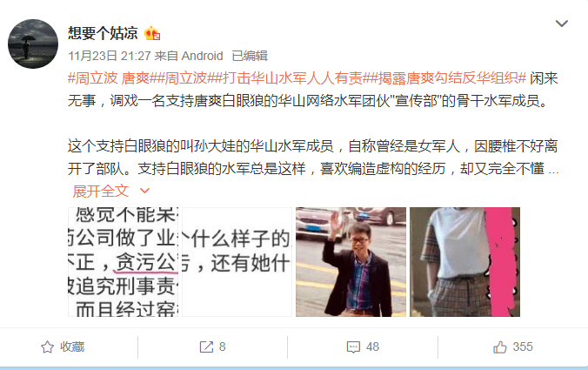The image size is (588, 370).
Task: Open the second text image thumbnail
Action: 237,262
